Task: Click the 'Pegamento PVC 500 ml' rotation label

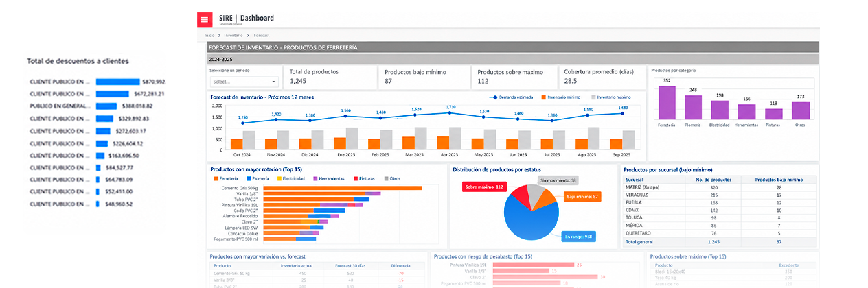Action: tap(237, 239)
